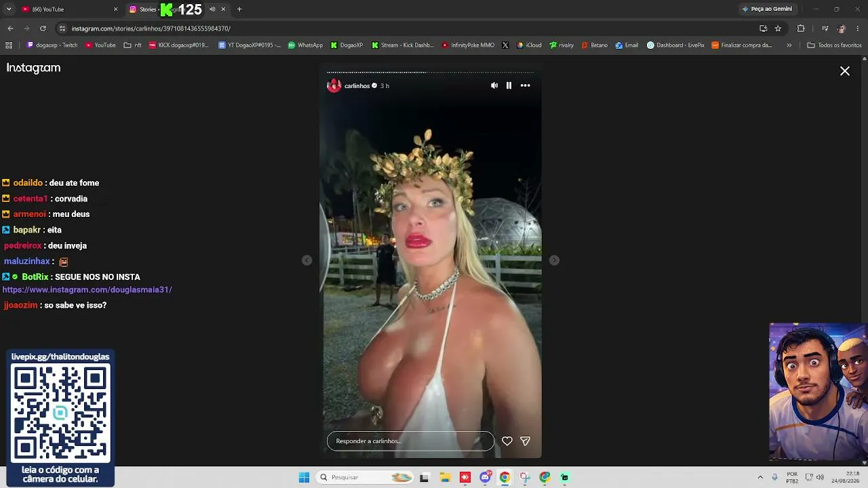Open the browser extensions puzzle menu
Screen dimensions: 868x488
(x=801, y=28)
